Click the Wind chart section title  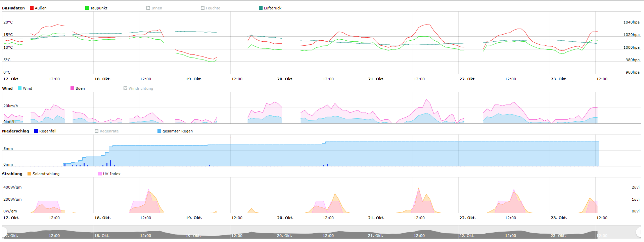(x=7, y=88)
